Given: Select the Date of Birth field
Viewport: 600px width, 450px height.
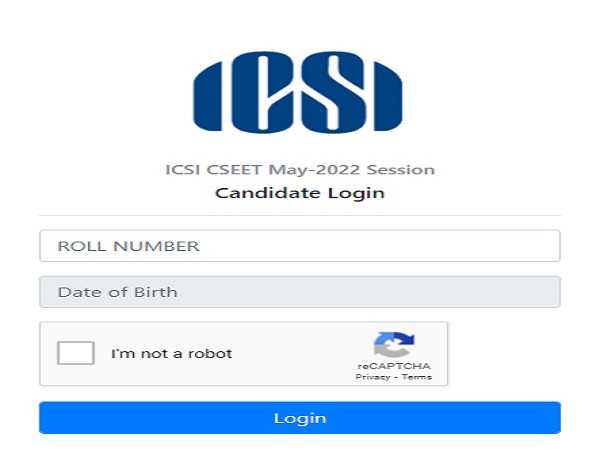Looking at the screenshot, I should coord(299,292).
